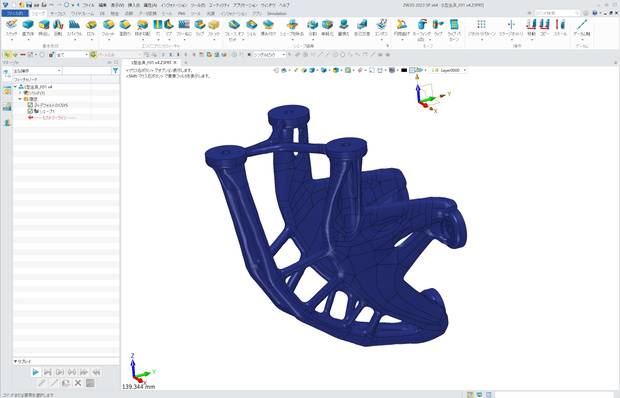Collapse the リプレイ (Replay) panel
Image resolution: width=620 pixels, height=398 pixels.
tap(15, 361)
